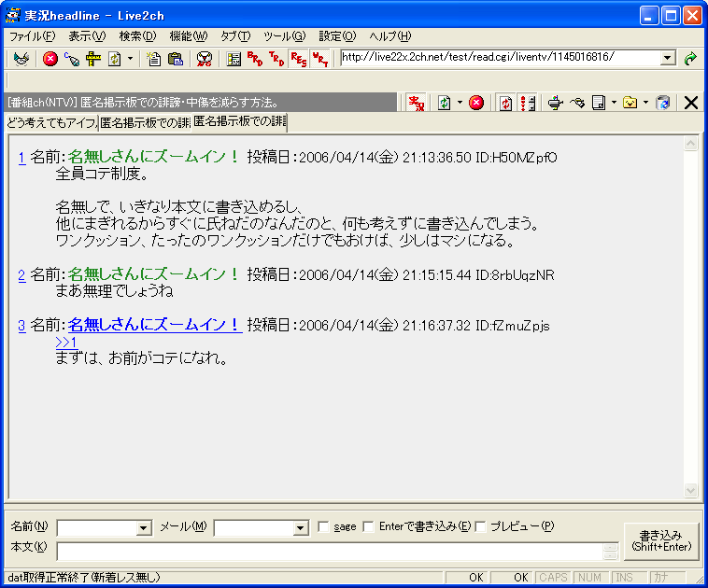The width and height of the screenshot is (708, 588).
Task: Click the scrollbar up arrow in thread view
Action: coord(691,144)
